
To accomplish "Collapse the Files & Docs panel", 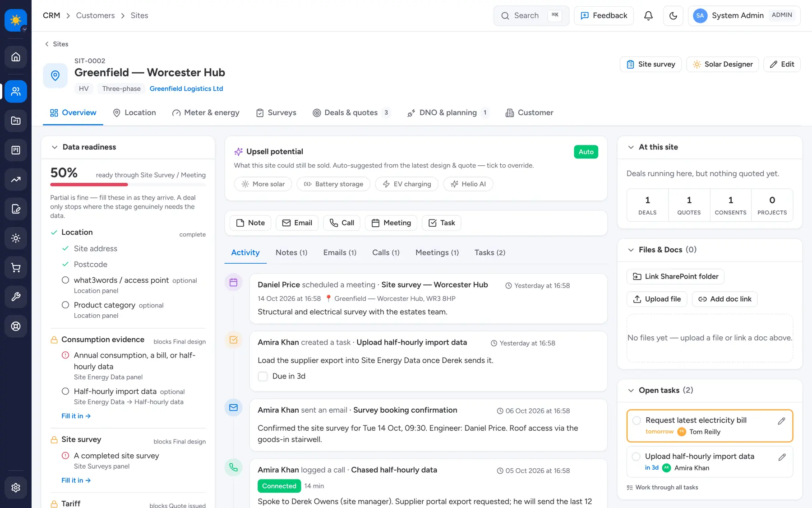I will point(631,250).
